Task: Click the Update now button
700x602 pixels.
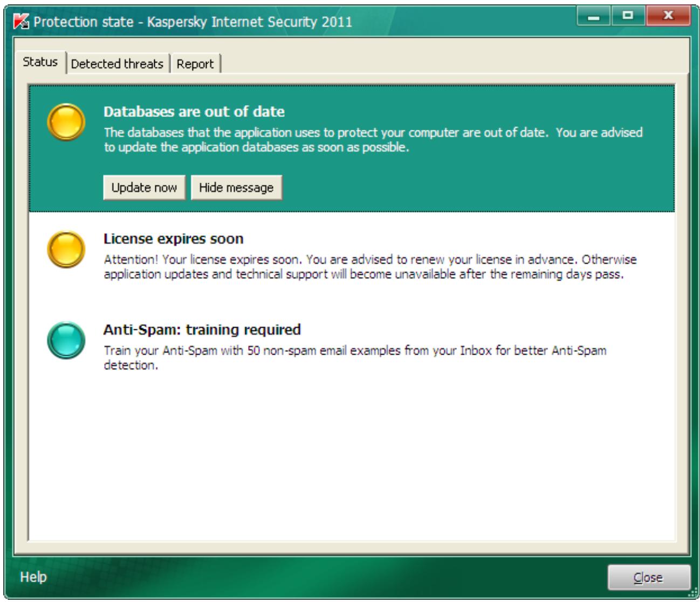Action: 144,188
